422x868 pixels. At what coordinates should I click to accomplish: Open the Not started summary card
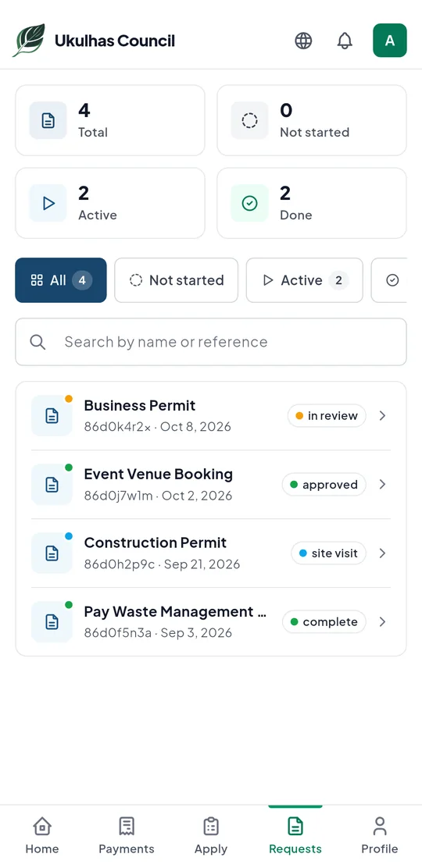coord(312,120)
